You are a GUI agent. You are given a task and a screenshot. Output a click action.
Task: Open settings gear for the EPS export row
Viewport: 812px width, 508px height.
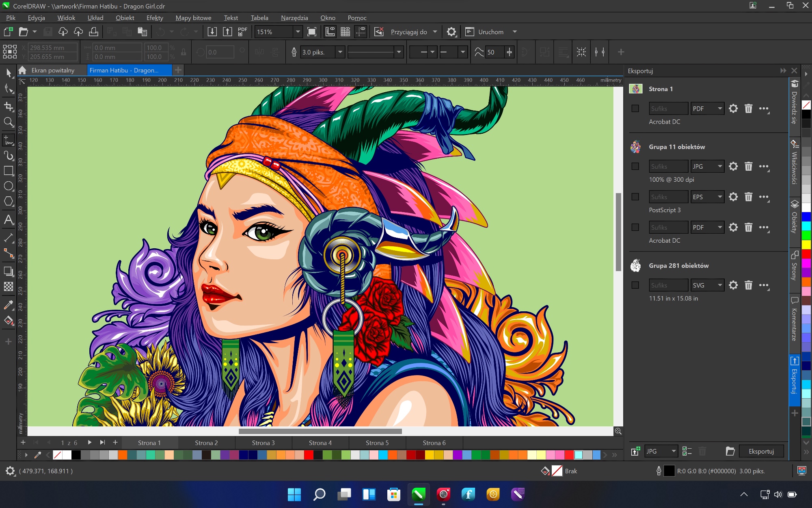[733, 197]
